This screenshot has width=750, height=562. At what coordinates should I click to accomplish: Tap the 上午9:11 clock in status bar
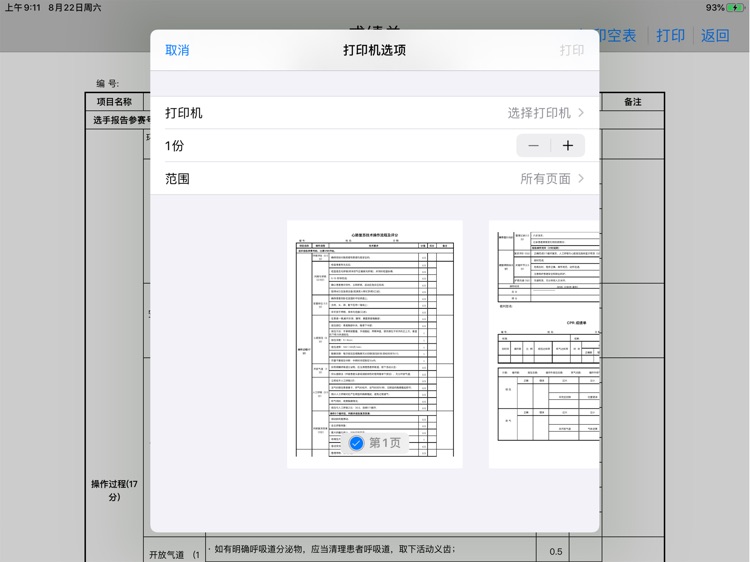click(x=22, y=8)
